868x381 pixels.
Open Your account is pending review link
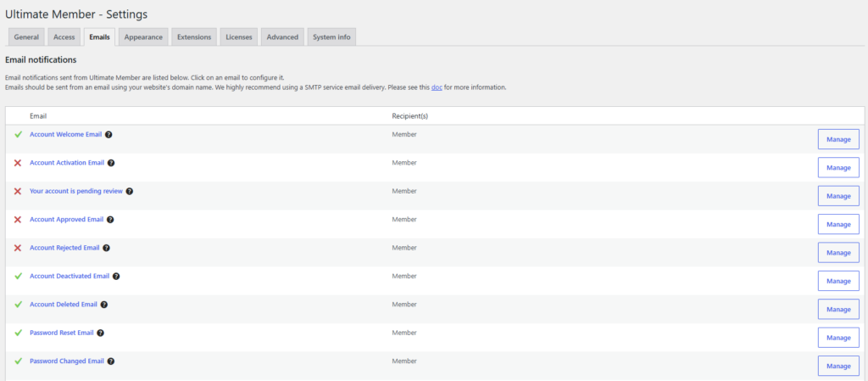[76, 191]
